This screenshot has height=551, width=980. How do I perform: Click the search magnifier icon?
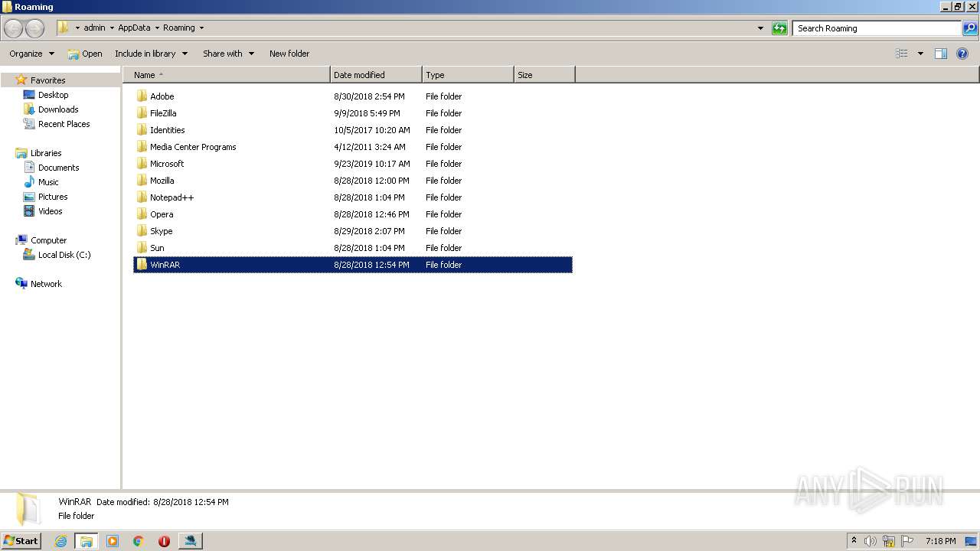[970, 28]
